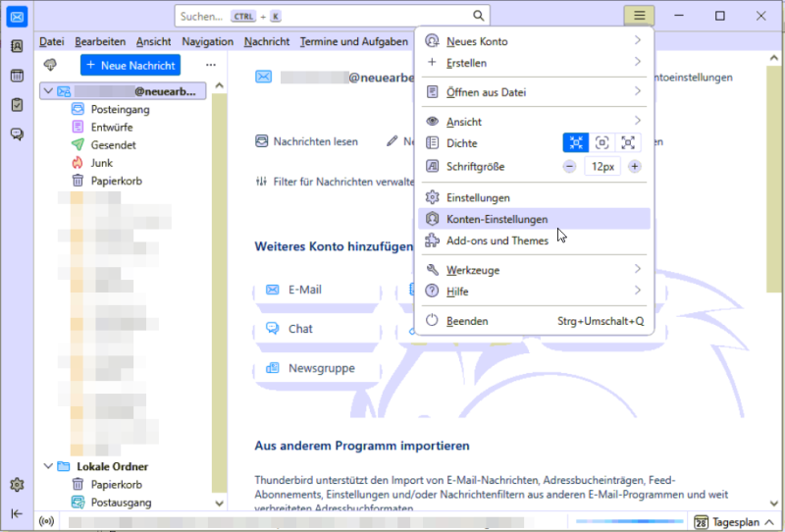This screenshot has height=532, width=785.
Task: Select Lokale Ordner account row
Action: coord(123,466)
